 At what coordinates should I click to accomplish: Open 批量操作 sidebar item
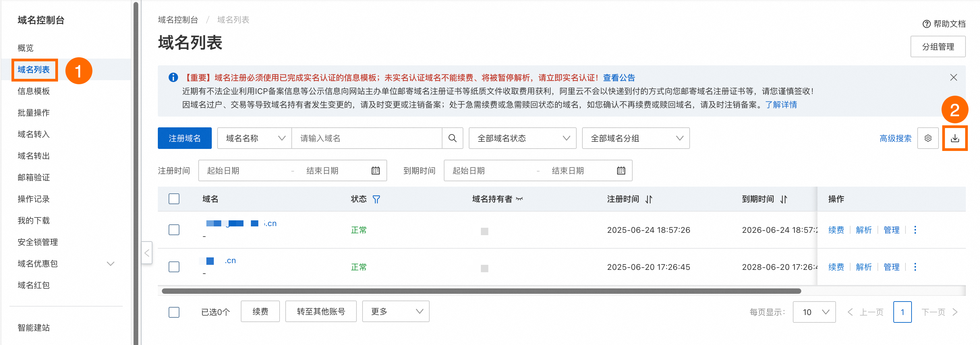click(x=33, y=113)
